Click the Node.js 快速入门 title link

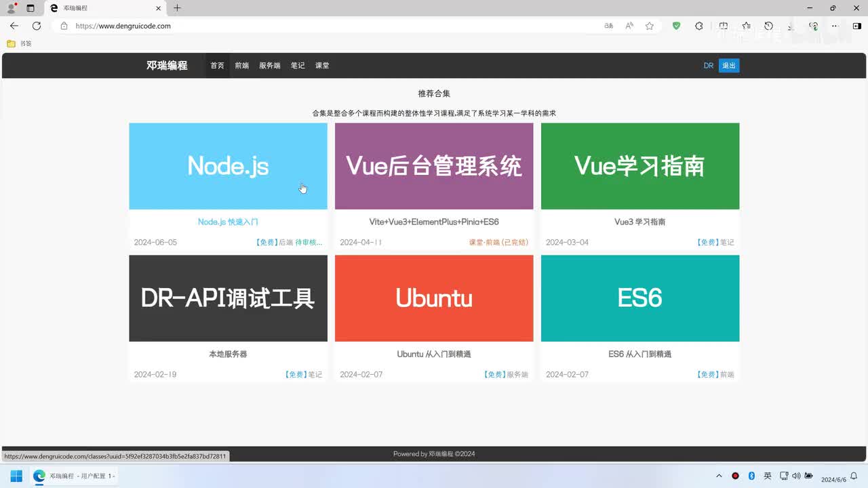click(228, 222)
